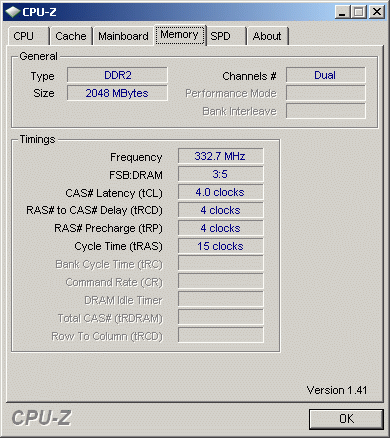
Task: Switch to the CPU tab
Action: tap(29, 36)
